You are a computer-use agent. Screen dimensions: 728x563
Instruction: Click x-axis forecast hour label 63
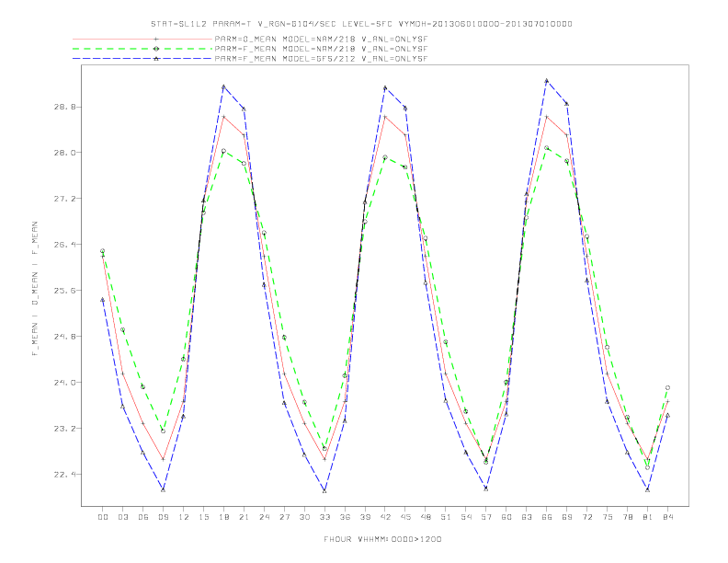pyautogui.click(x=527, y=517)
